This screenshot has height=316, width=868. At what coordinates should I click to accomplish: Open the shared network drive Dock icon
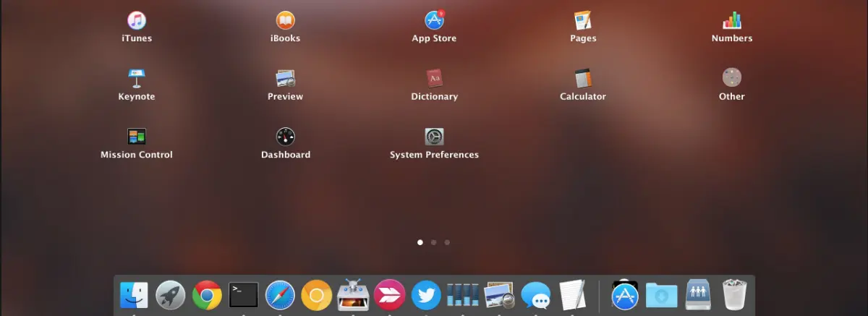[x=698, y=295]
